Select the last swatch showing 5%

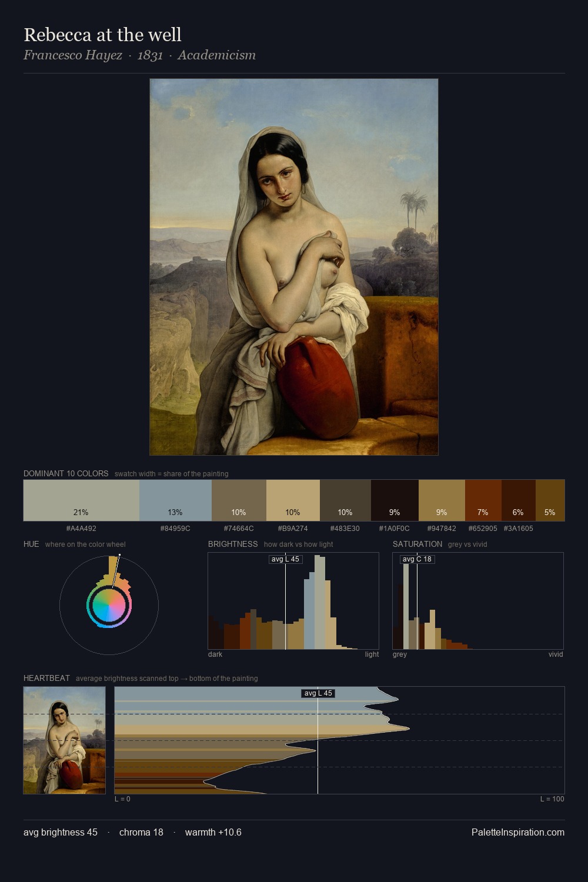[550, 500]
